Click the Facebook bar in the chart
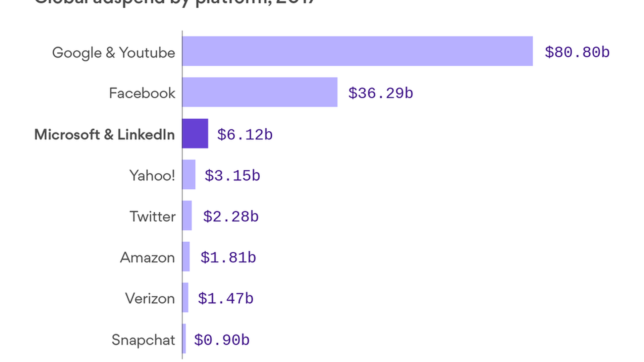644x362 pixels. (260, 92)
